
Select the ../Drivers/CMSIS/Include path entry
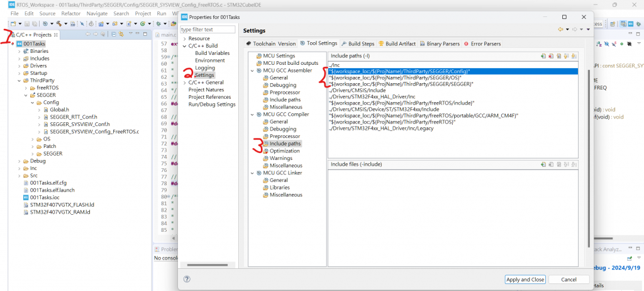pyautogui.click(x=453, y=89)
